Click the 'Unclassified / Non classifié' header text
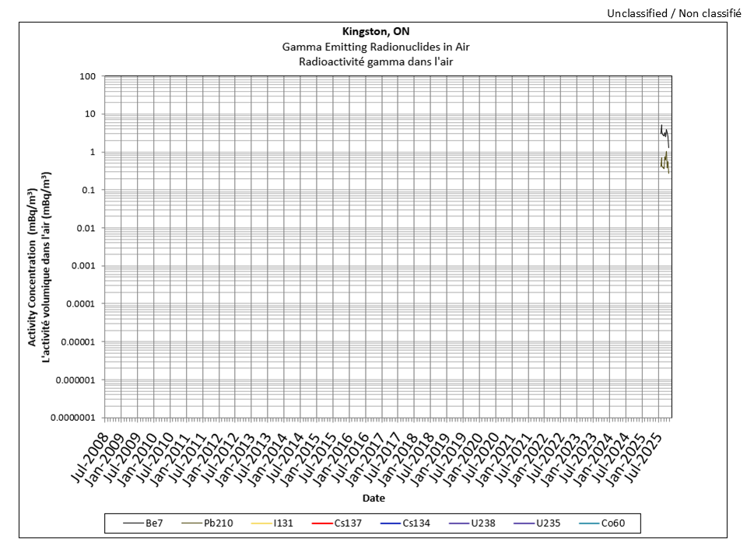Image resolution: width=747 pixels, height=560 pixels. [673, 13]
